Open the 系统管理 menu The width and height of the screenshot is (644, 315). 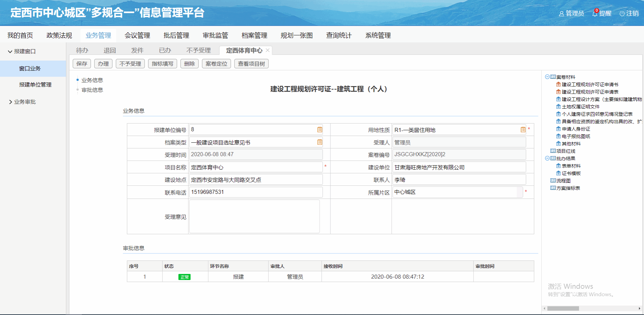tap(378, 35)
